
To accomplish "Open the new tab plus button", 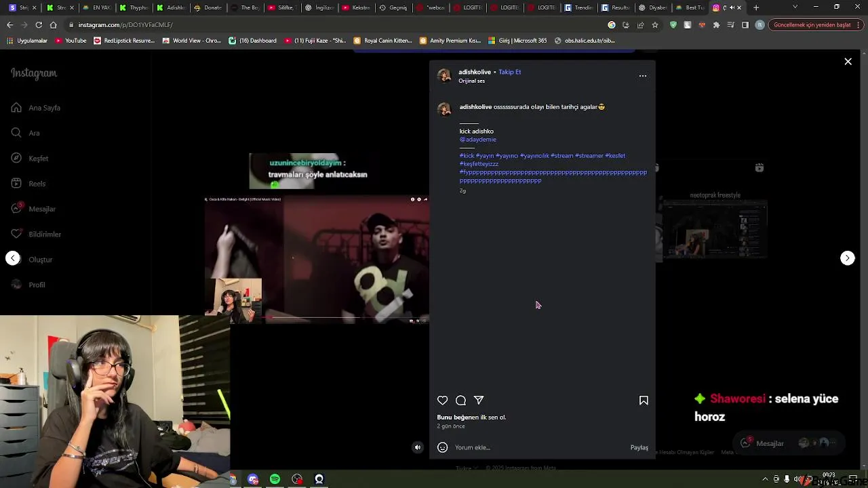I will tap(756, 7).
